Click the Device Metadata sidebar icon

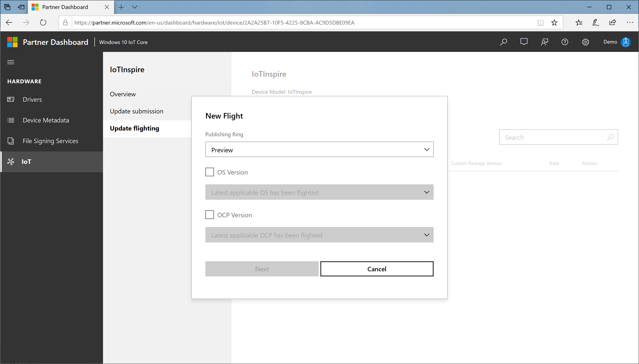tap(11, 120)
